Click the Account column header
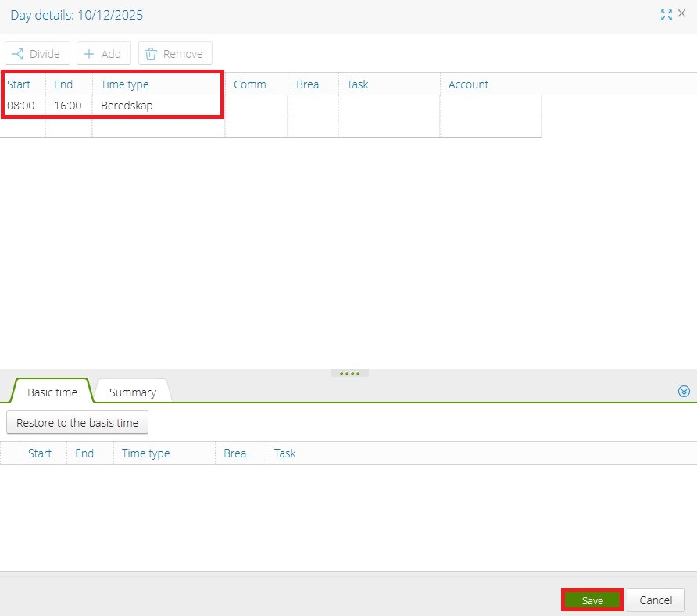The image size is (697, 616). tap(469, 84)
